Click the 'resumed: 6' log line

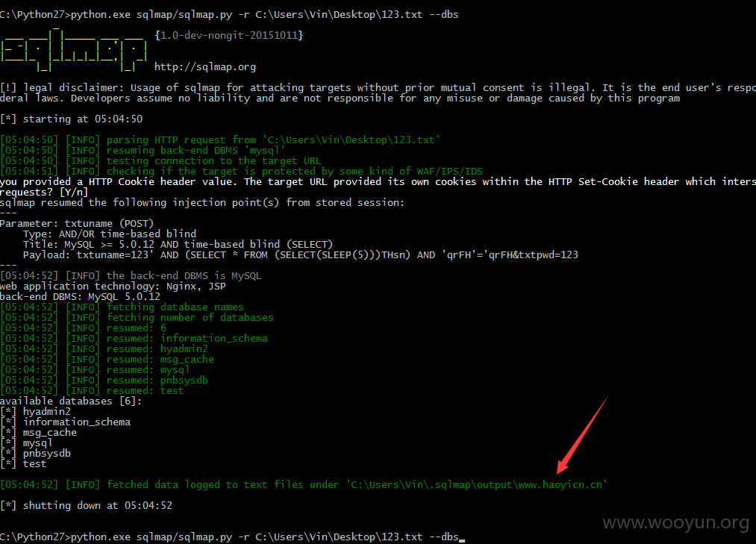click(84, 328)
